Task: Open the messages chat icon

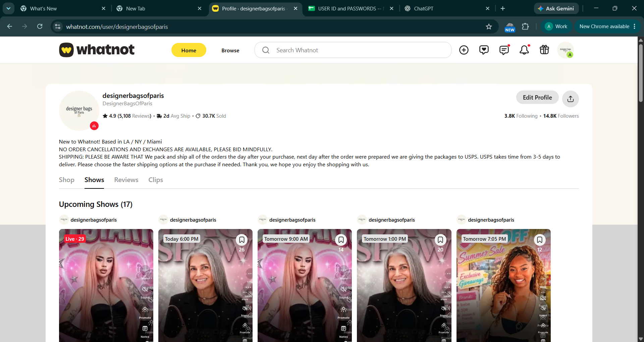Action: [504, 50]
